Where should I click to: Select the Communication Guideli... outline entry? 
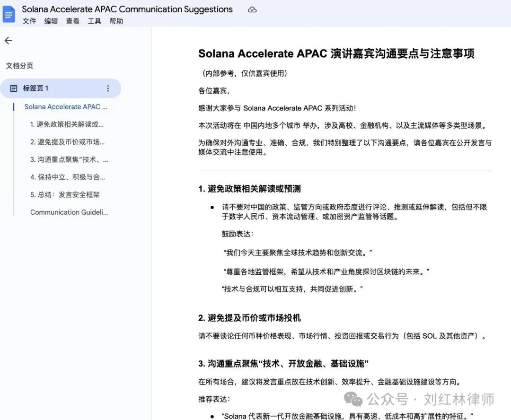69,212
